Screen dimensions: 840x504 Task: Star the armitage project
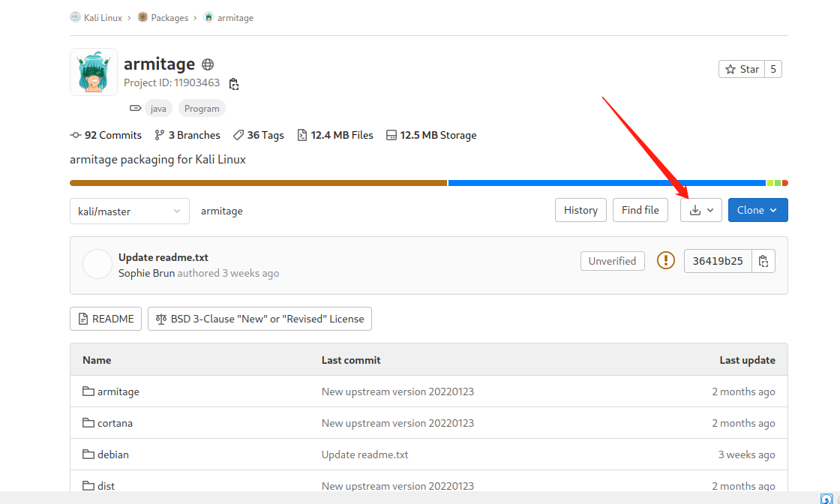[742, 69]
